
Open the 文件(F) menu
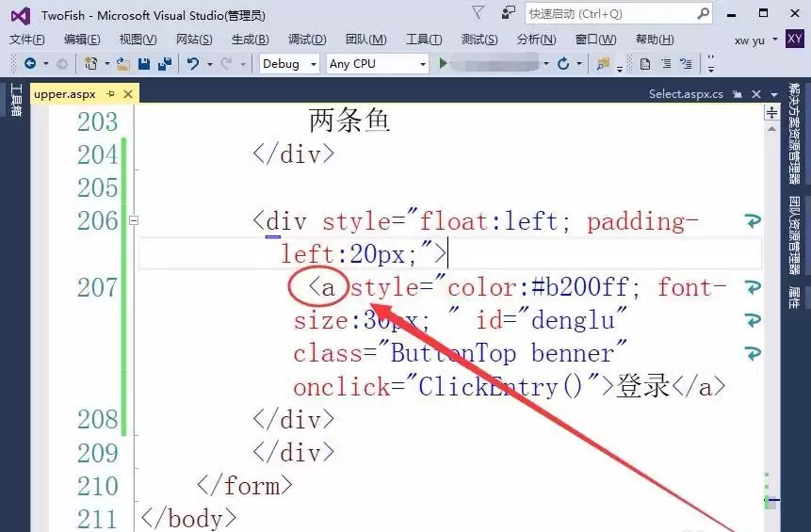click(27, 40)
